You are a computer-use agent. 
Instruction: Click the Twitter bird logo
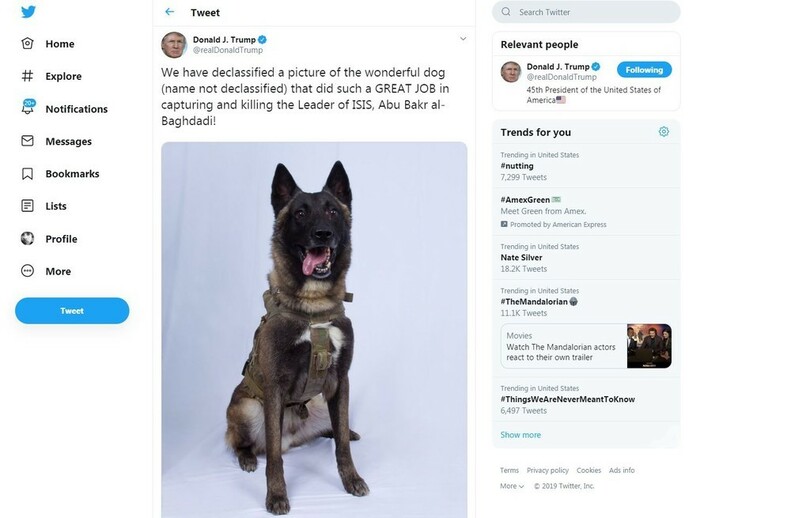27,12
